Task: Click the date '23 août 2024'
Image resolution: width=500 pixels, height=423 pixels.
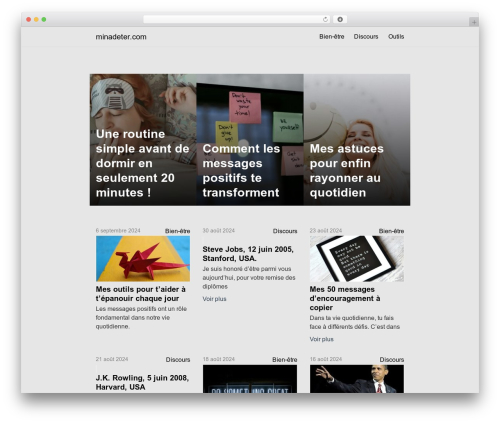Action: pos(326,231)
